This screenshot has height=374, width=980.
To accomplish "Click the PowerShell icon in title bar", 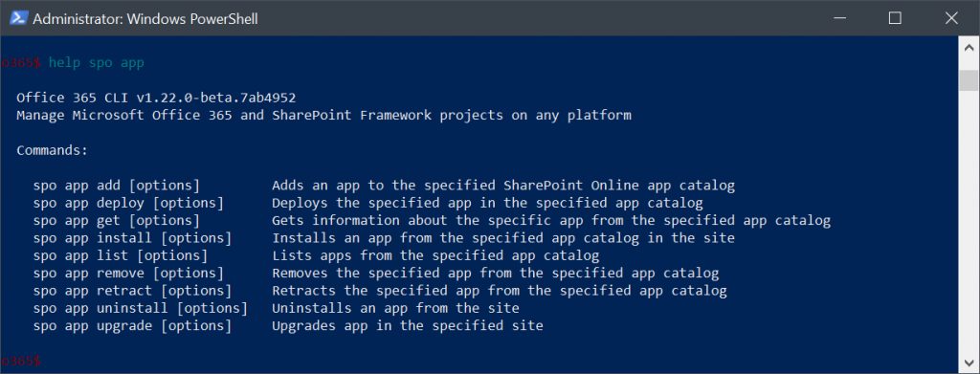I will 17,18.
